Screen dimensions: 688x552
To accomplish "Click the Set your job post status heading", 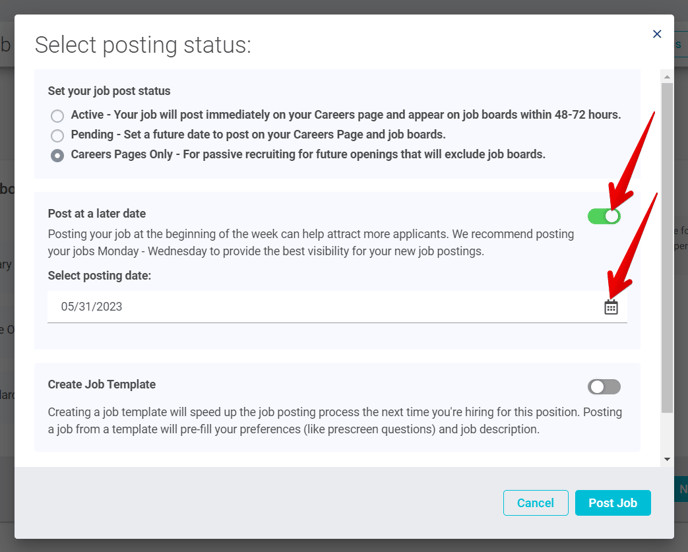I will pyautogui.click(x=109, y=91).
